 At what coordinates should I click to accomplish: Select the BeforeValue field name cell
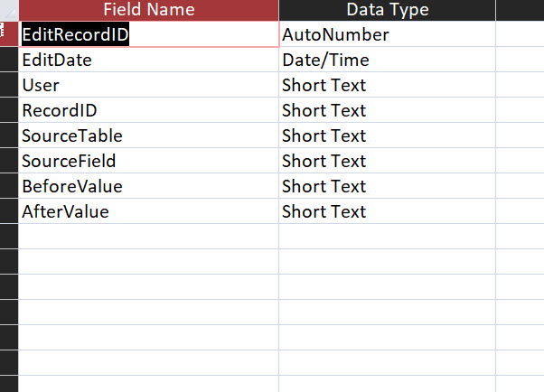[72, 187]
